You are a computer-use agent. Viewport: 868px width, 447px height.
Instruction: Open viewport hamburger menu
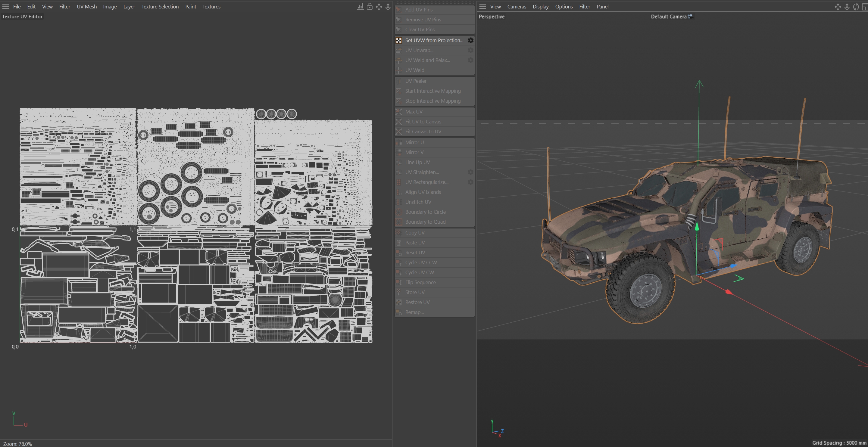(482, 7)
